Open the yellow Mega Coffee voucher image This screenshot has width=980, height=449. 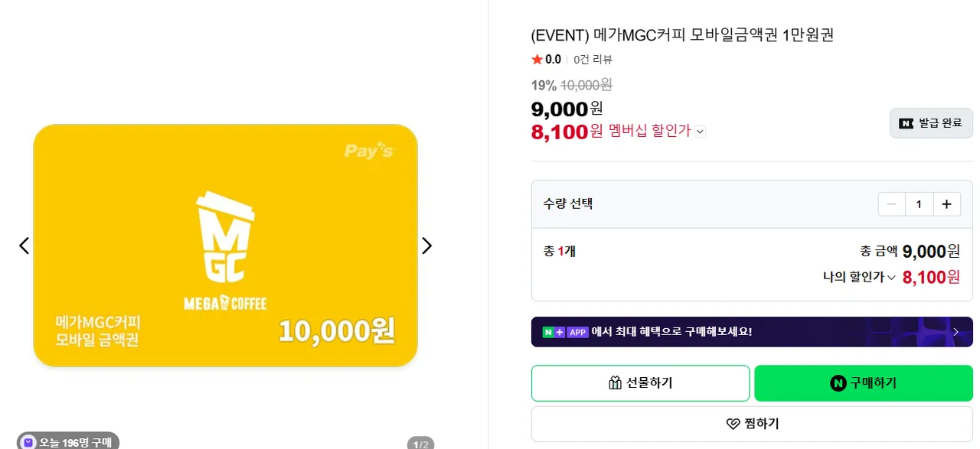point(225,245)
